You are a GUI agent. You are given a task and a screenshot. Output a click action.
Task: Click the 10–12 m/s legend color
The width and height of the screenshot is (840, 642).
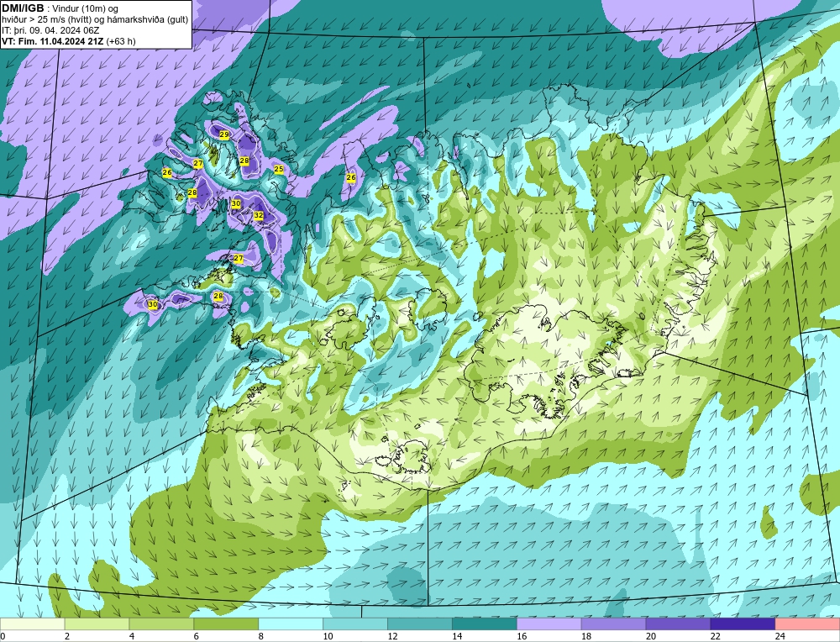[x=355, y=624]
